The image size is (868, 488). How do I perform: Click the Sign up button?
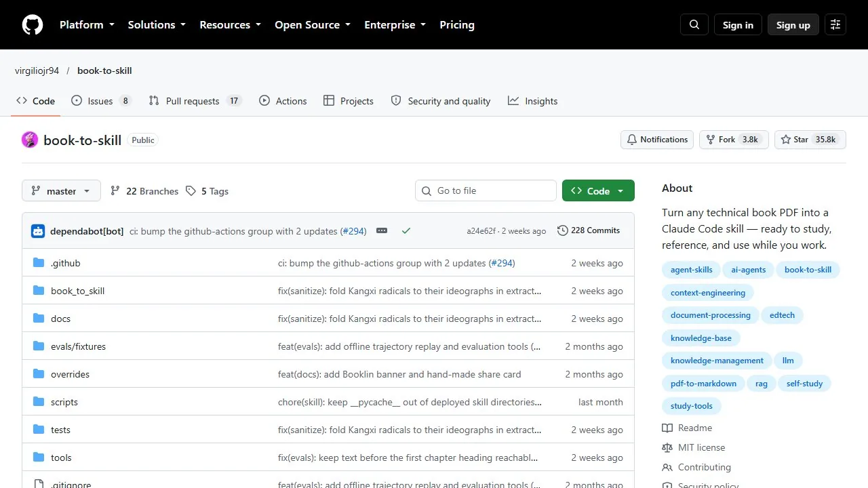(x=793, y=25)
